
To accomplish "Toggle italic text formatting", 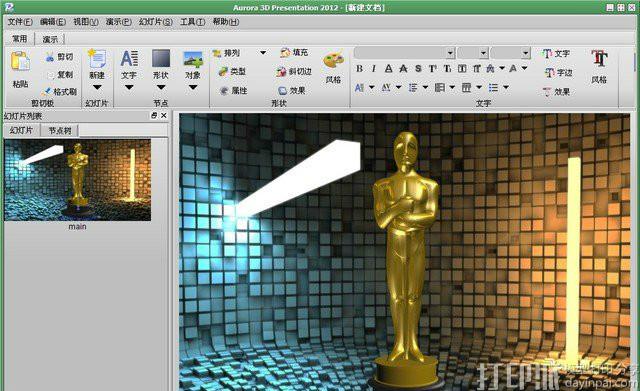I will (373, 69).
